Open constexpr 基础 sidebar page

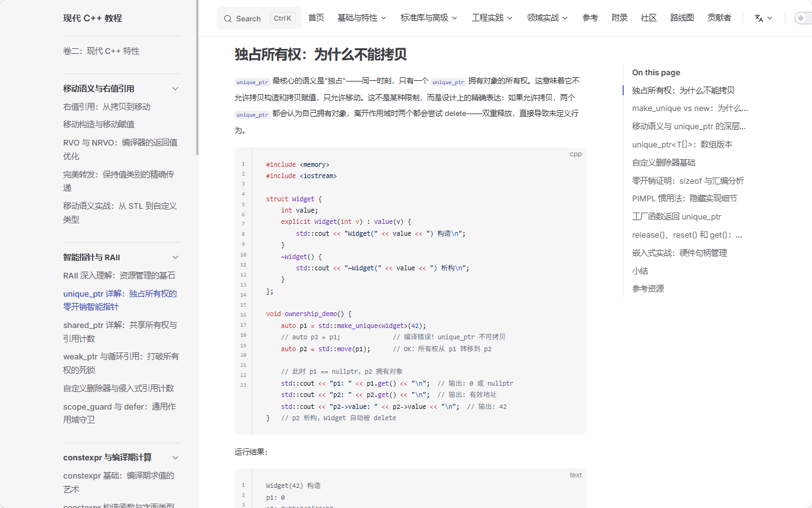[119, 482]
